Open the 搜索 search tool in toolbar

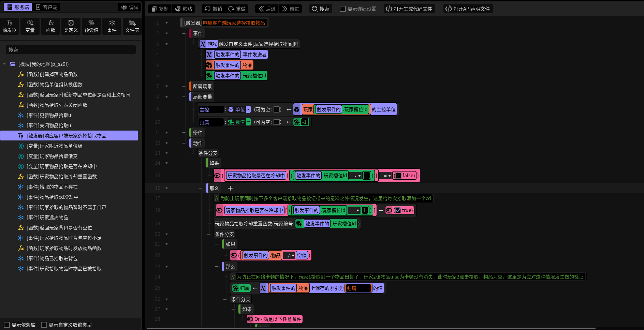pos(321,9)
